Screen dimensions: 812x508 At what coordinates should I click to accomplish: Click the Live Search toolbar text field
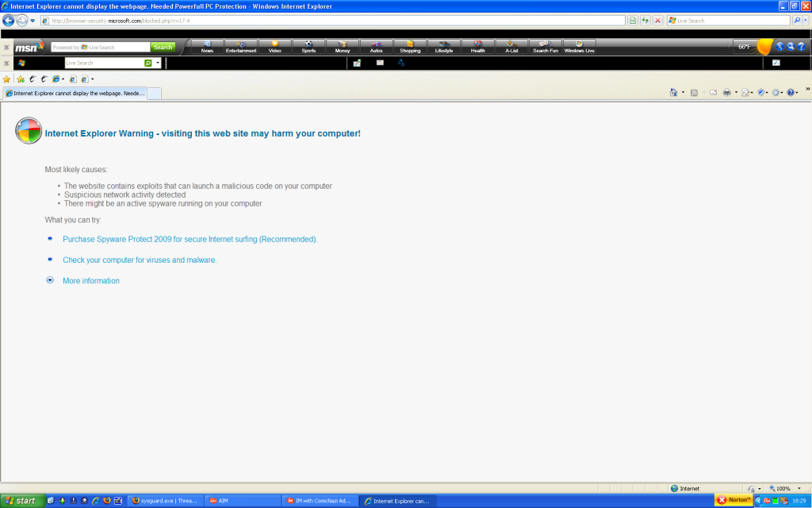click(x=104, y=63)
